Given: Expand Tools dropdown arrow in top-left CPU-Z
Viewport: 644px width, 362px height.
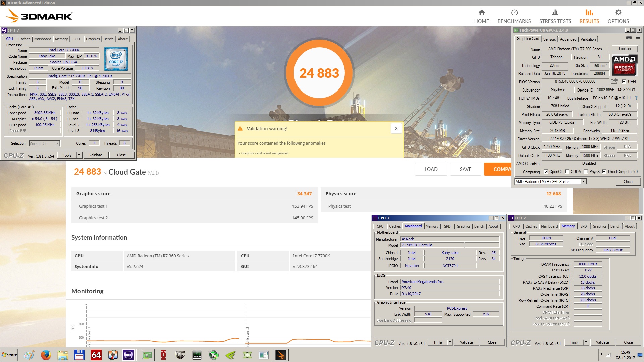Looking at the screenshot, I should (x=79, y=155).
